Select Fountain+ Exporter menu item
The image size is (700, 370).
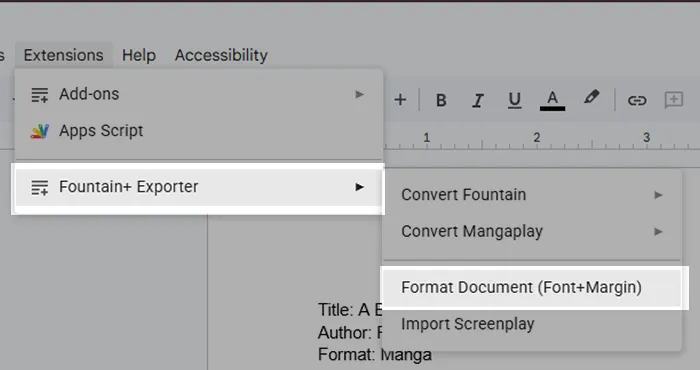(x=199, y=187)
